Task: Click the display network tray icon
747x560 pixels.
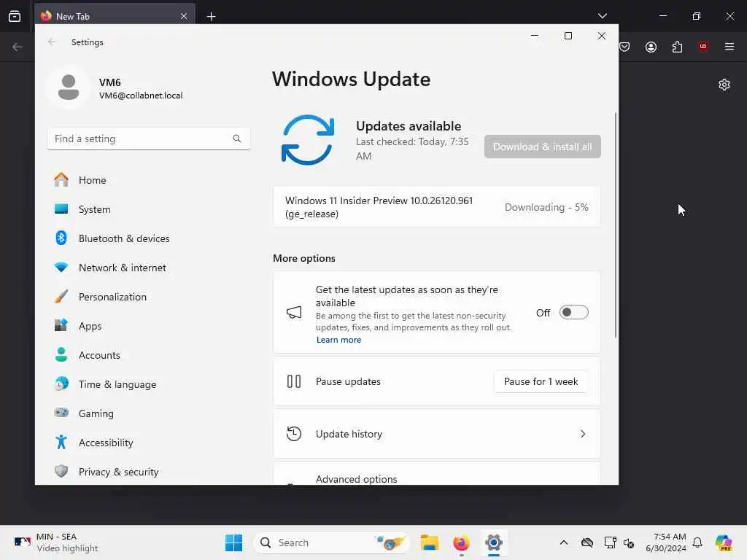Action: tap(610, 542)
